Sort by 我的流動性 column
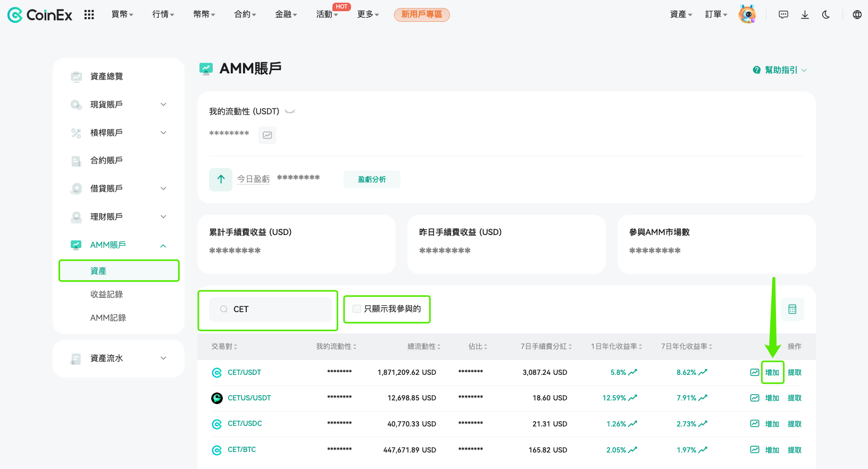The image size is (868, 469). point(336,347)
